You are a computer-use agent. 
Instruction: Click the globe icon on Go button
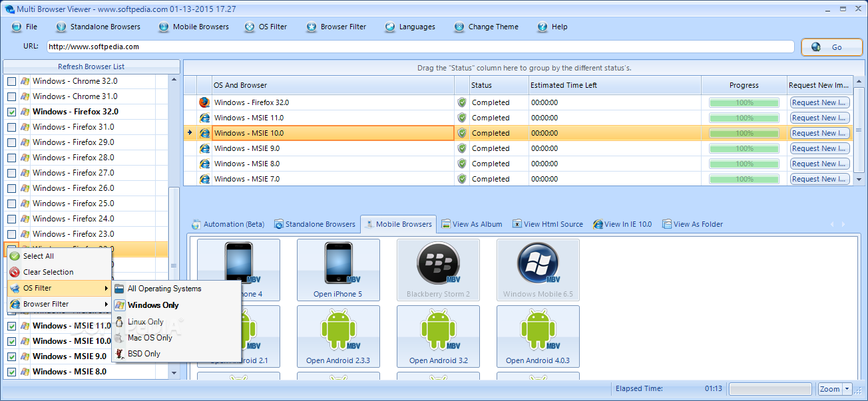coord(815,47)
